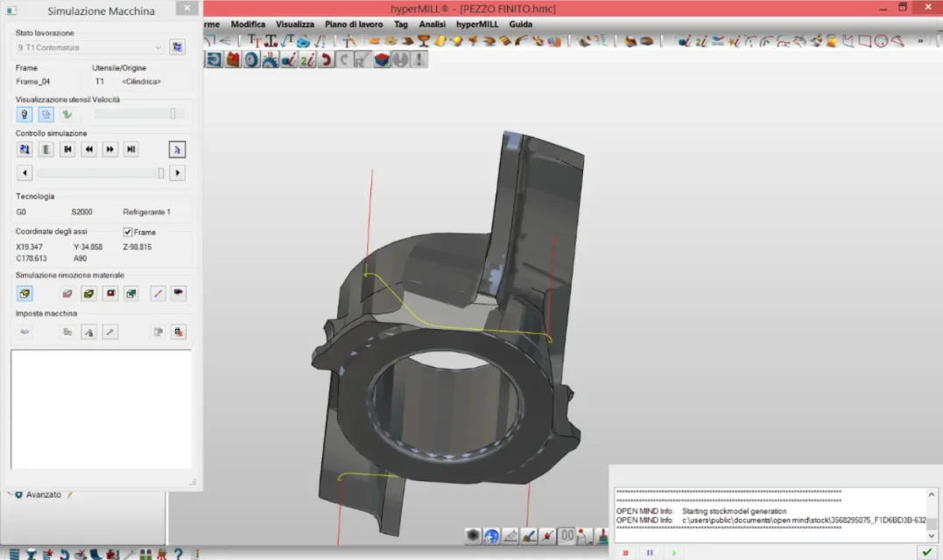Click the fast-forward simulation button
Image resolution: width=943 pixels, height=560 pixels.
point(110,150)
